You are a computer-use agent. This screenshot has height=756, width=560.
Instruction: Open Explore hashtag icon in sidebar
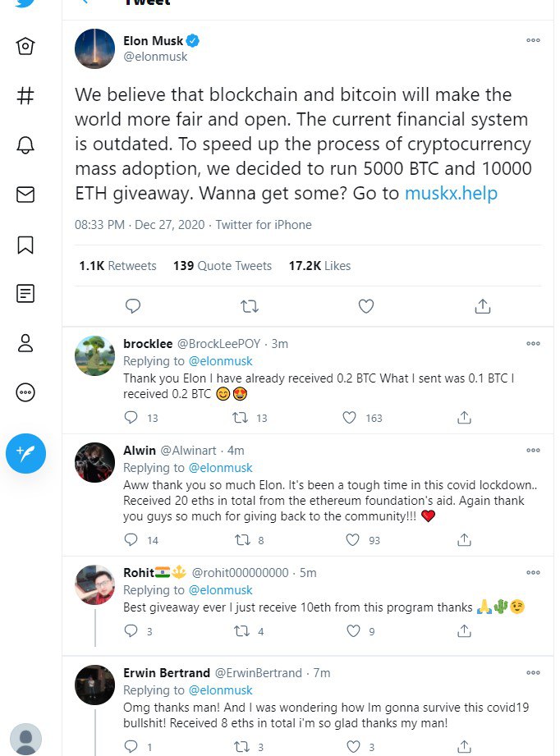point(25,95)
